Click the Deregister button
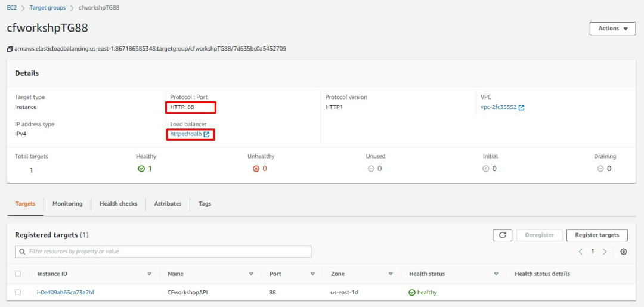The width and height of the screenshot is (644, 307). coord(539,235)
